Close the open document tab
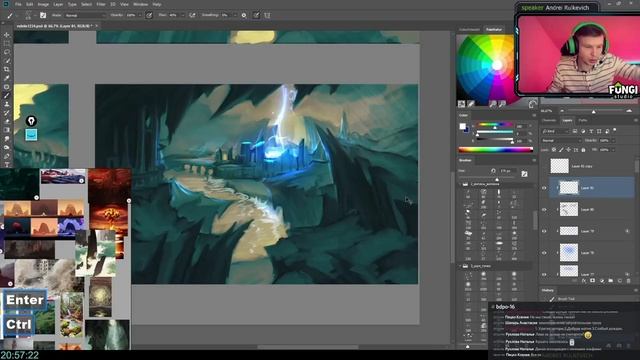Viewport: 640px width, 360px height. tap(96, 26)
